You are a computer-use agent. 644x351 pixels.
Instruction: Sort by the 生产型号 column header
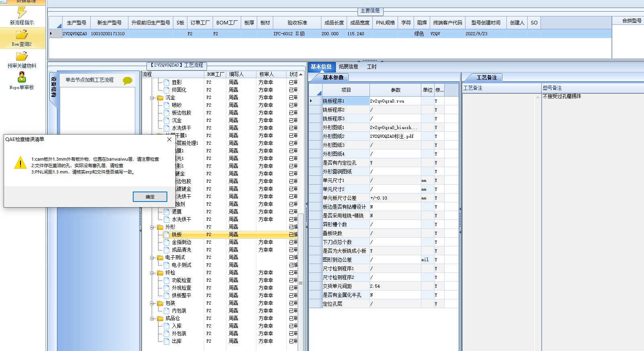point(76,23)
